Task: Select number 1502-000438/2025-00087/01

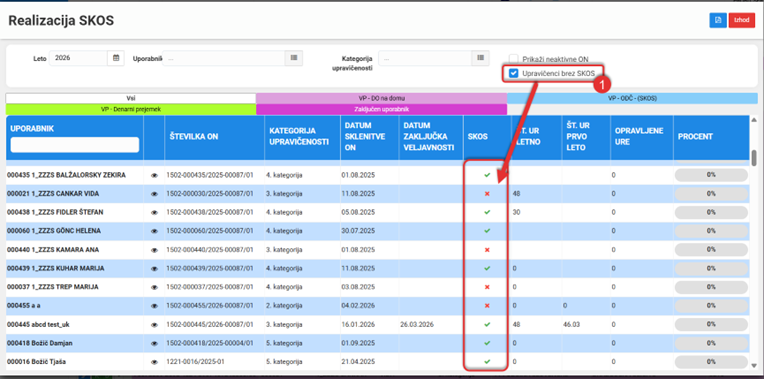Action: pos(210,212)
